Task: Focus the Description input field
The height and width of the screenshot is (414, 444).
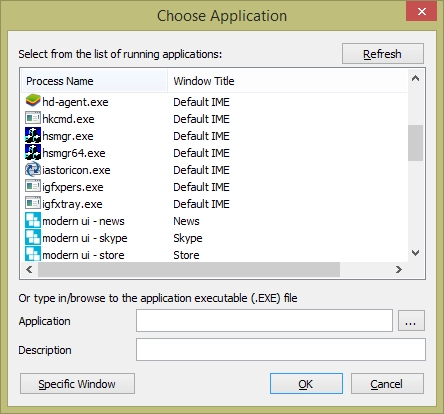Action: pyautogui.click(x=281, y=350)
